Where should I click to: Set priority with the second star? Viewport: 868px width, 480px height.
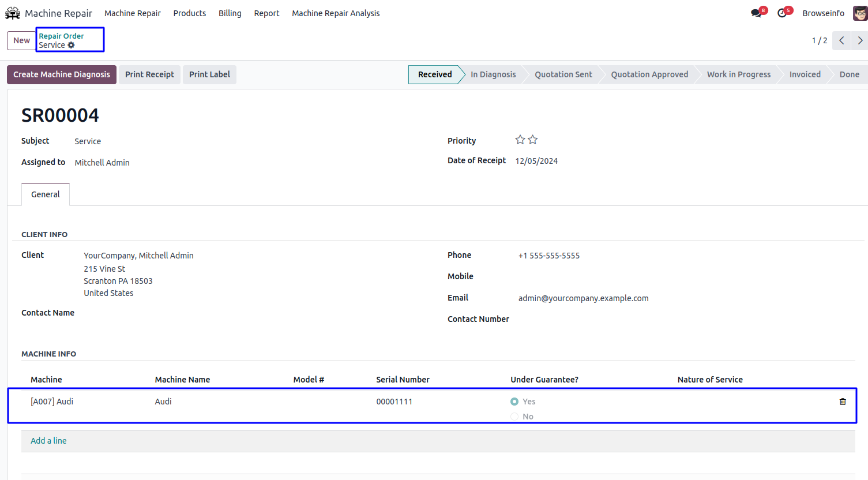(x=533, y=140)
